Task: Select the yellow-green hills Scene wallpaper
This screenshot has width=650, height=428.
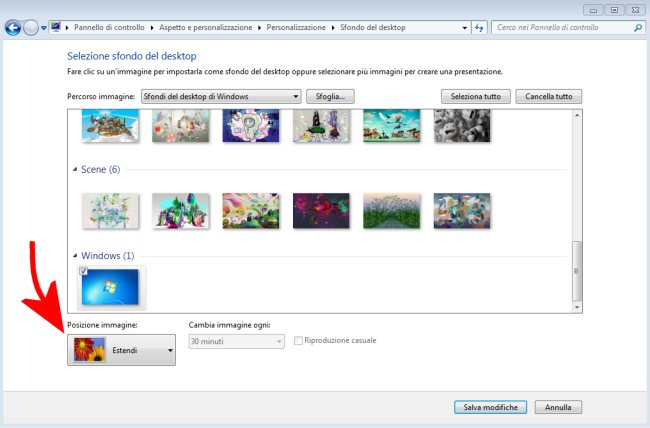Action: pos(251,211)
